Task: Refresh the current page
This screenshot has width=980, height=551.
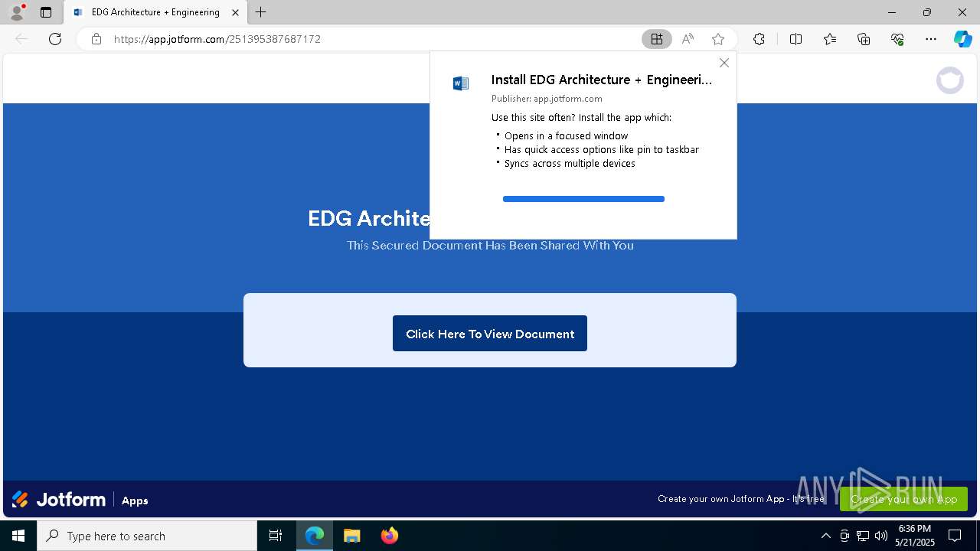Action: point(55,39)
